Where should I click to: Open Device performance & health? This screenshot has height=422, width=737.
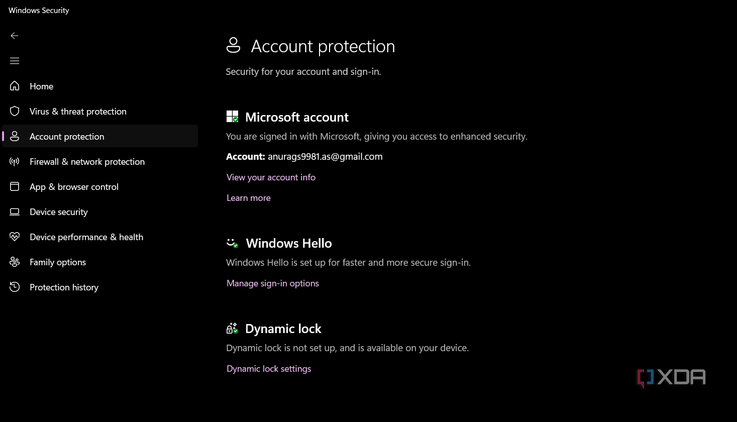(x=100, y=237)
